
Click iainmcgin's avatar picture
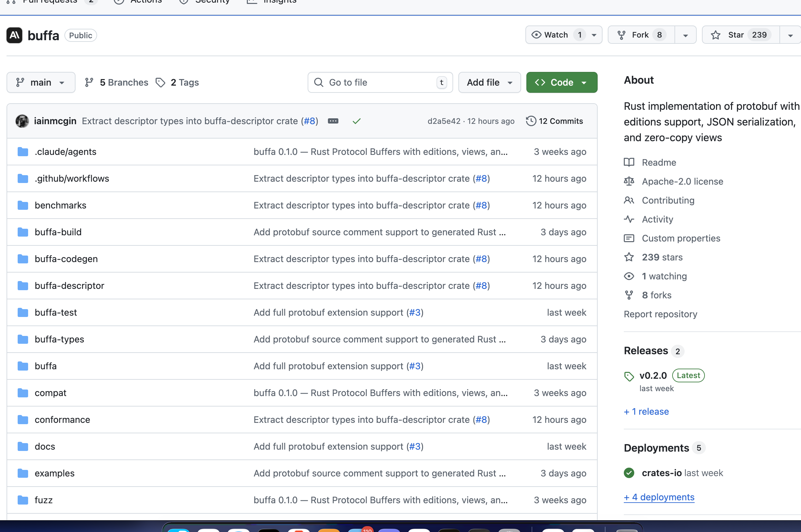(23, 121)
